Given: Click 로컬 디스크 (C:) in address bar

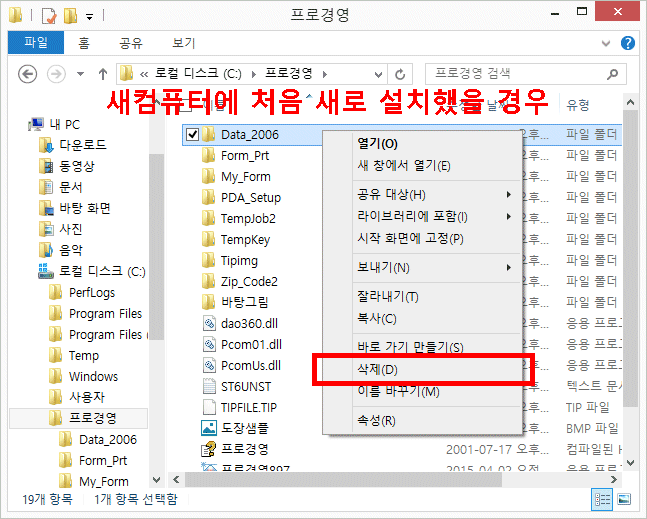Looking at the screenshot, I should 198,74.
